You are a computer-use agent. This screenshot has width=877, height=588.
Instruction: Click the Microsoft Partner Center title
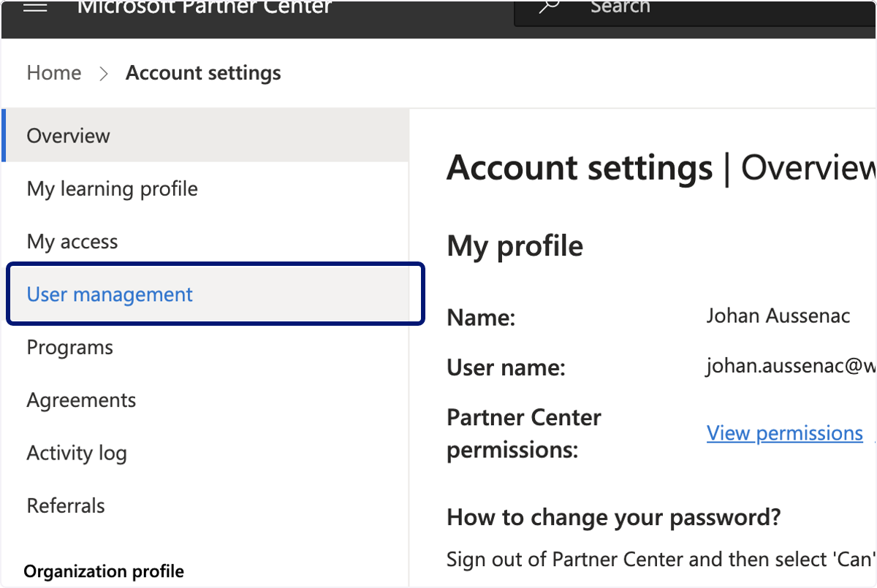click(205, 8)
